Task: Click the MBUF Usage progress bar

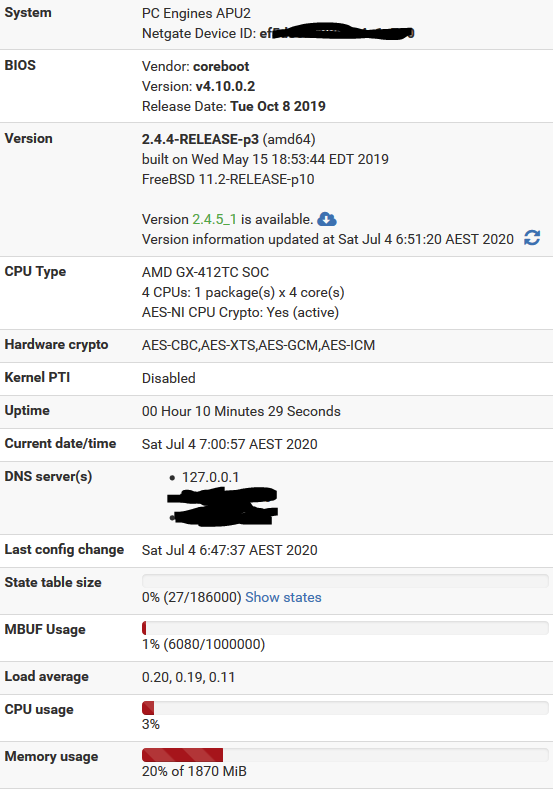Action: [345, 628]
